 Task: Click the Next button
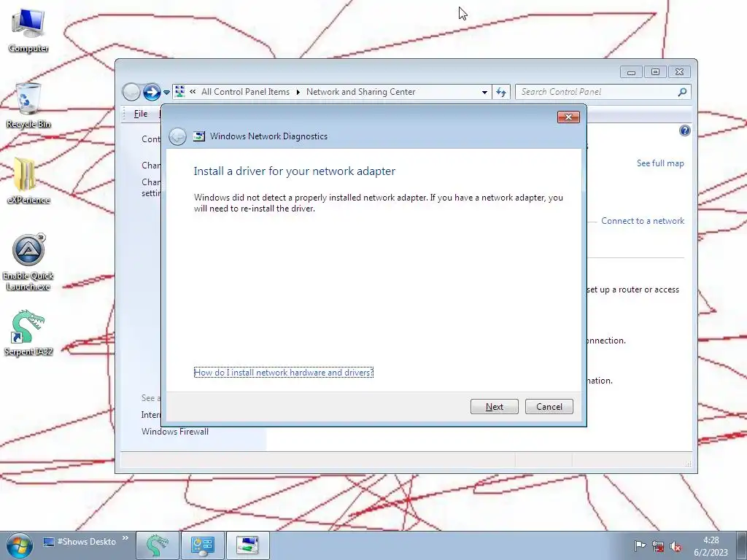(x=495, y=407)
